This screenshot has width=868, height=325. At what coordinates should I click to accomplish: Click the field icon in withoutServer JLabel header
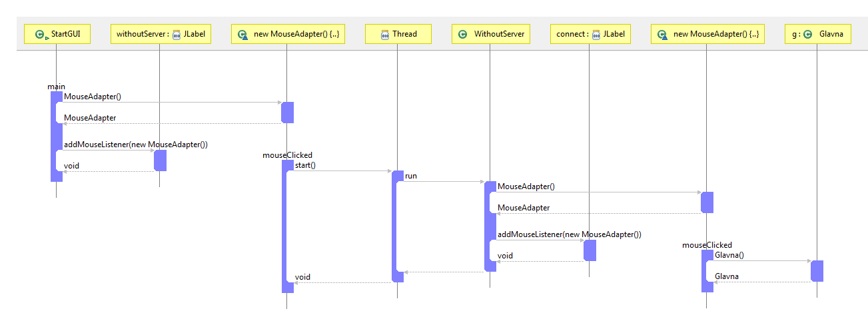(177, 35)
